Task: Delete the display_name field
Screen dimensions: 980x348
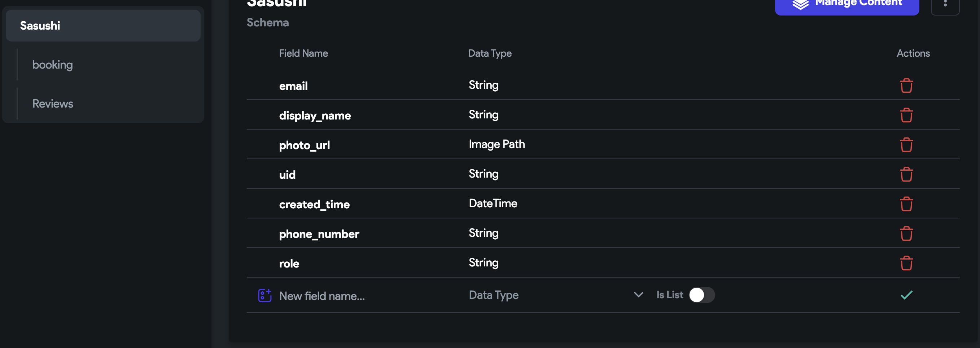Action: pos(906,115)
